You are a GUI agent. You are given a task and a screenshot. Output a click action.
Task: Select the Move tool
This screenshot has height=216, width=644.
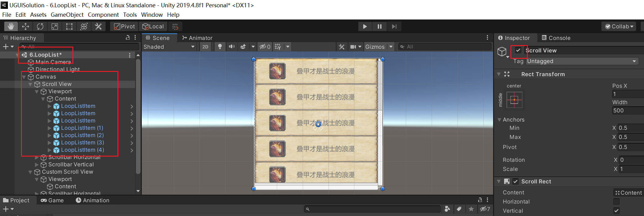tap(26, 27)
